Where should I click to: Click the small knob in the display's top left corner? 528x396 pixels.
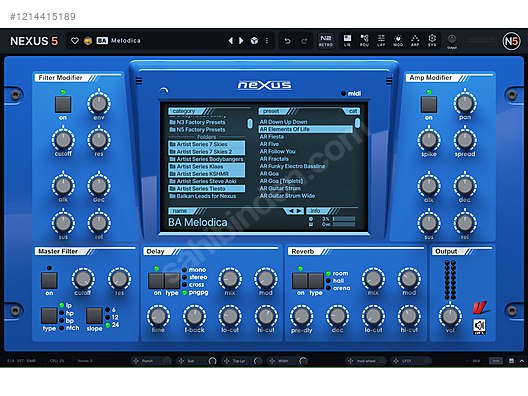click(x=164, y=91)
